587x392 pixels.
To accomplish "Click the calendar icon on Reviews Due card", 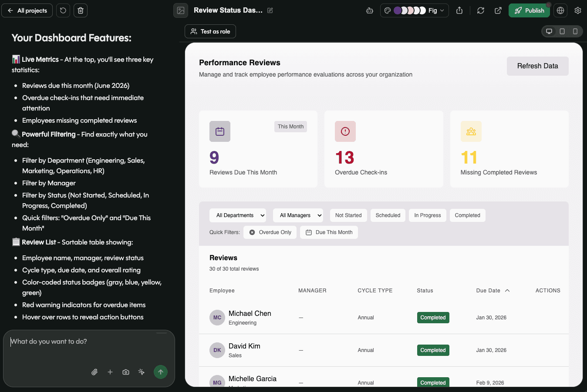I will click(220, 131).
